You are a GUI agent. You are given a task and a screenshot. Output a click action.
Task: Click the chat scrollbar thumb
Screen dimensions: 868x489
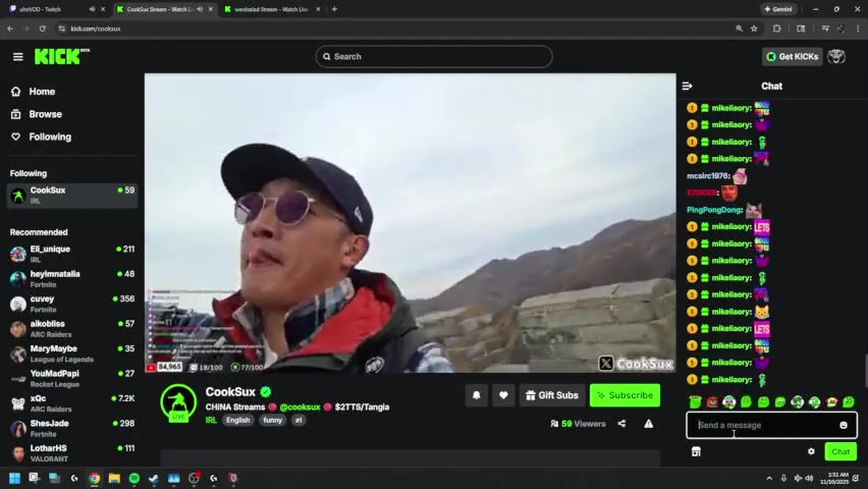coord(865,372)
